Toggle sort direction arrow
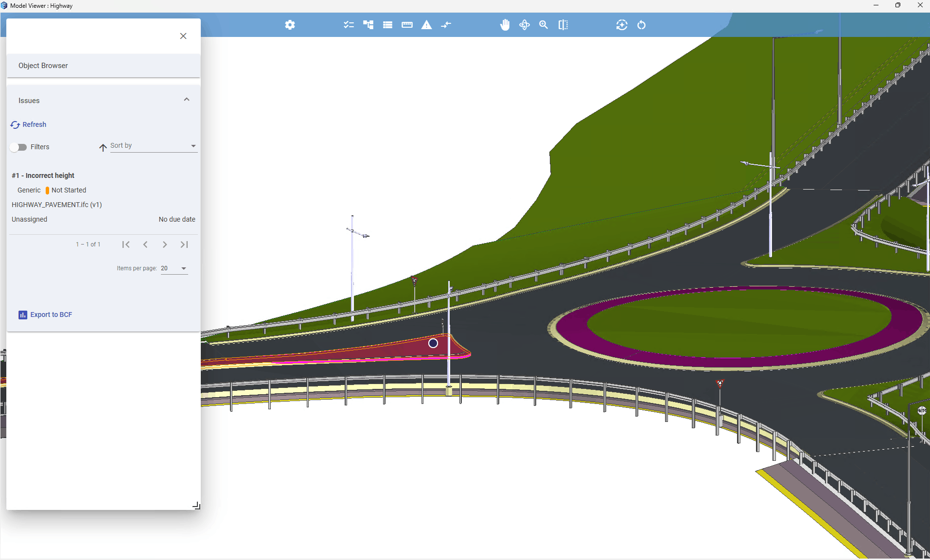 (x=103, y=147)
